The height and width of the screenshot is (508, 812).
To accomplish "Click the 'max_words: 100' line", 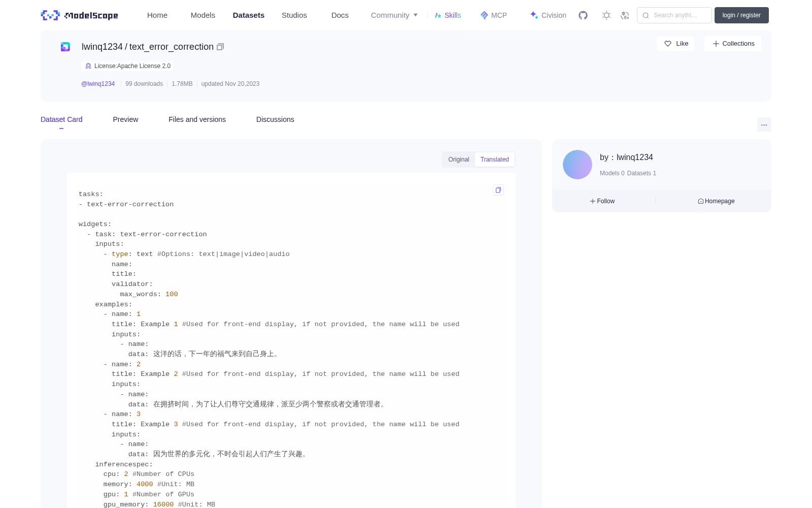I will tap(149, 294).
